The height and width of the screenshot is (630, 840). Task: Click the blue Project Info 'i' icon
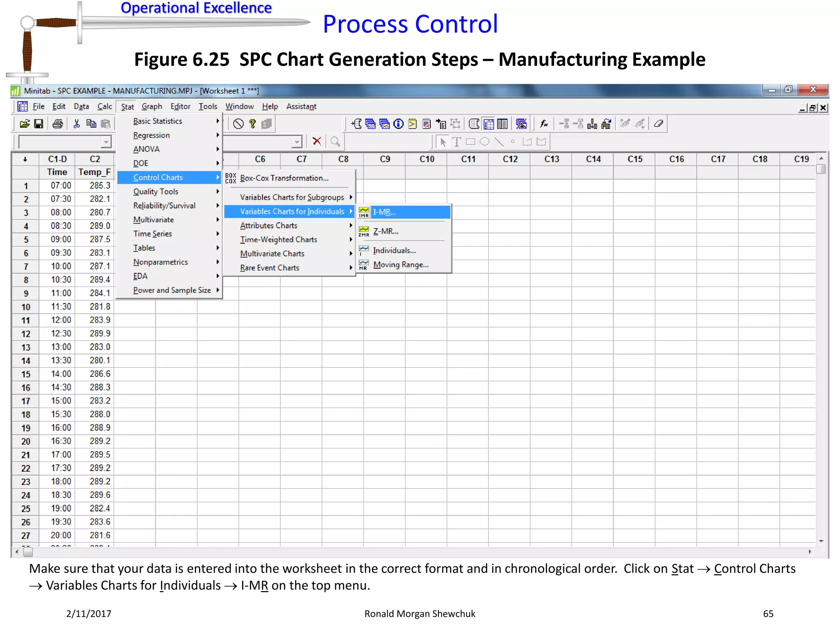398,124
